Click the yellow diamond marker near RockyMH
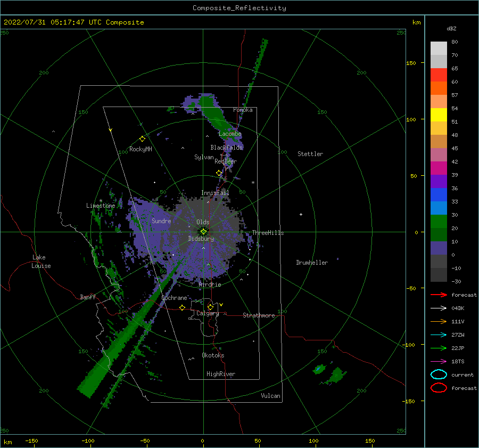479x448 pixels. pyautogui.click(x=142, y=139)
